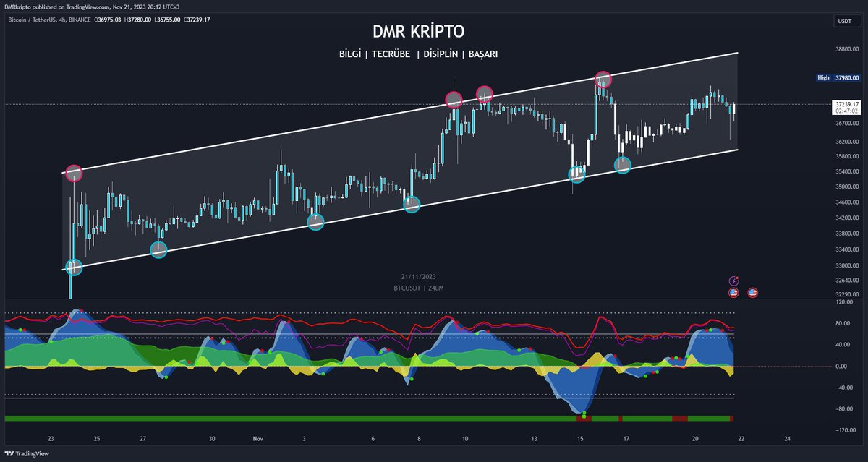Screen dimensions: 868x462
Task: Click the high value H37280.00
Action: point(137,20)
